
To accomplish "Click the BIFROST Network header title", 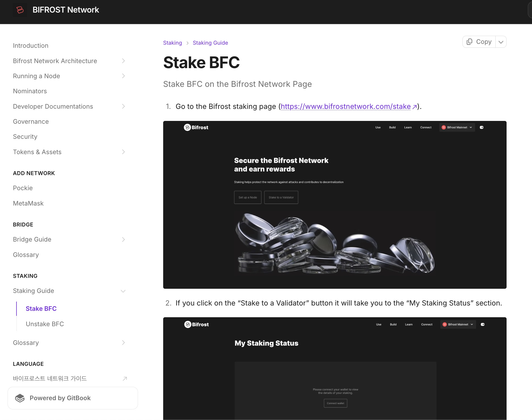I will [x=66, y=10].
